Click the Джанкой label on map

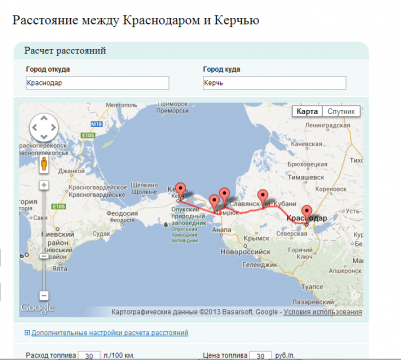click(71, 171)
